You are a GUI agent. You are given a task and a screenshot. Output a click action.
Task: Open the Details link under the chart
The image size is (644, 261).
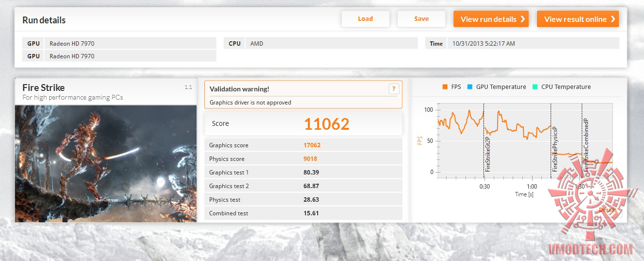(608, 210)
